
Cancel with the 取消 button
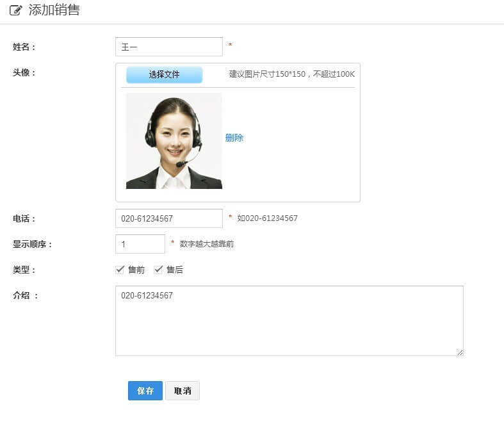[183, 391]
